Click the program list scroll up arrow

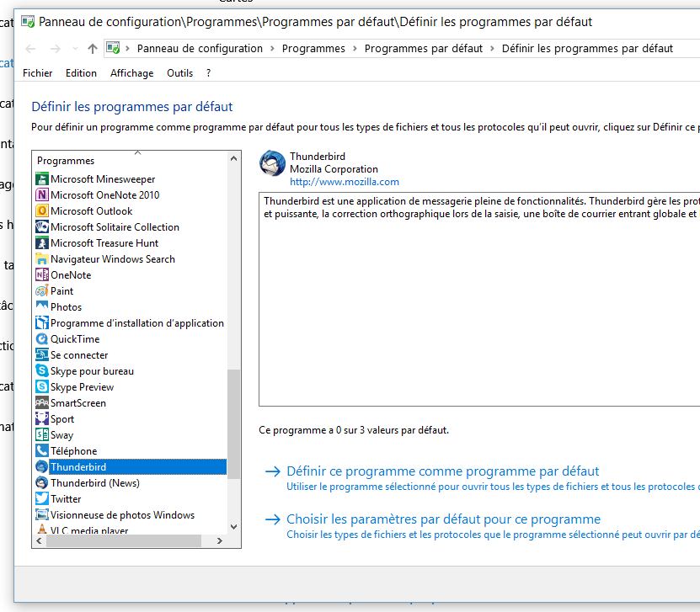pyautogui.click(x=233, y=158)
